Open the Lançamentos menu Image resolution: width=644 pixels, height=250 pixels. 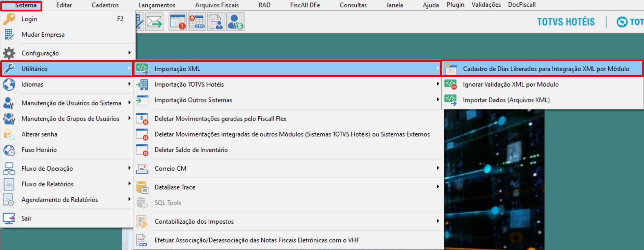pos(157,5)
